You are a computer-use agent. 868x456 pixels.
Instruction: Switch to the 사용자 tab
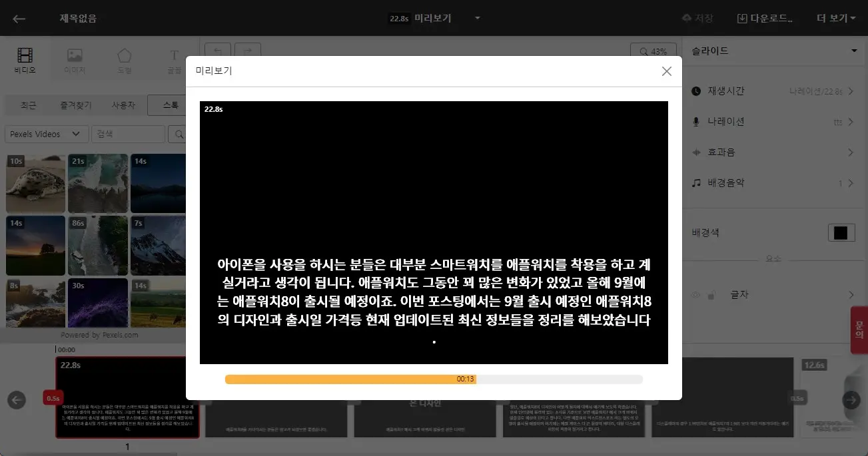[123, 105]
